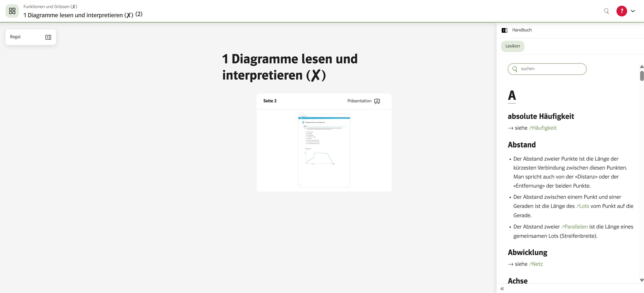
Task: Open Funktionen und Grössen breadcrumb
Action: pos(50,6)
